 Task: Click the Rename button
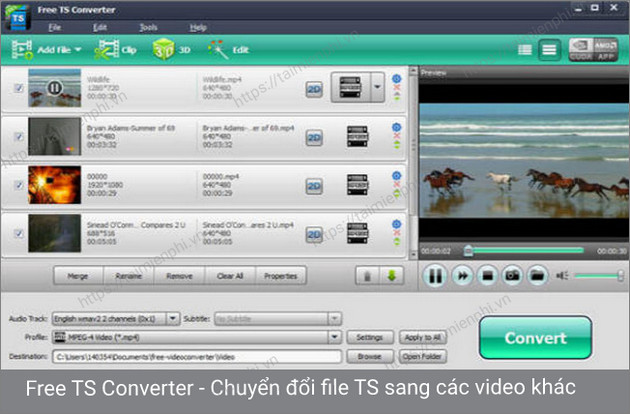tap(129, 276)
